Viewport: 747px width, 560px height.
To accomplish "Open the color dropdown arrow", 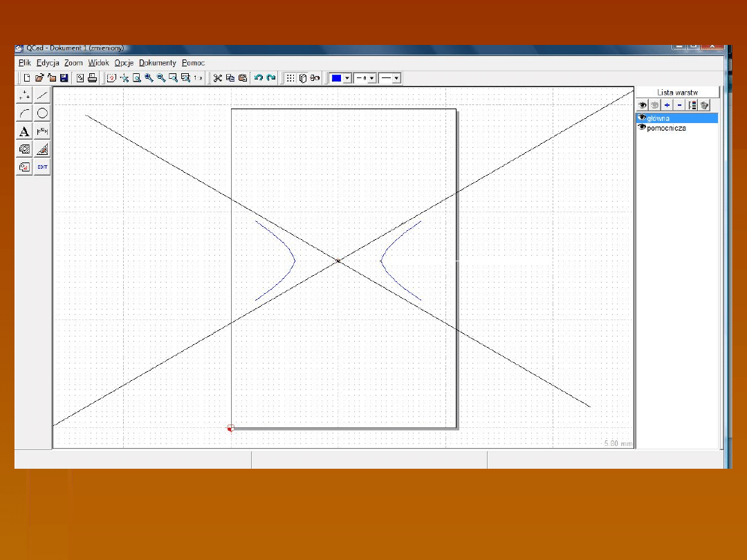I will [x=347, y=78].
